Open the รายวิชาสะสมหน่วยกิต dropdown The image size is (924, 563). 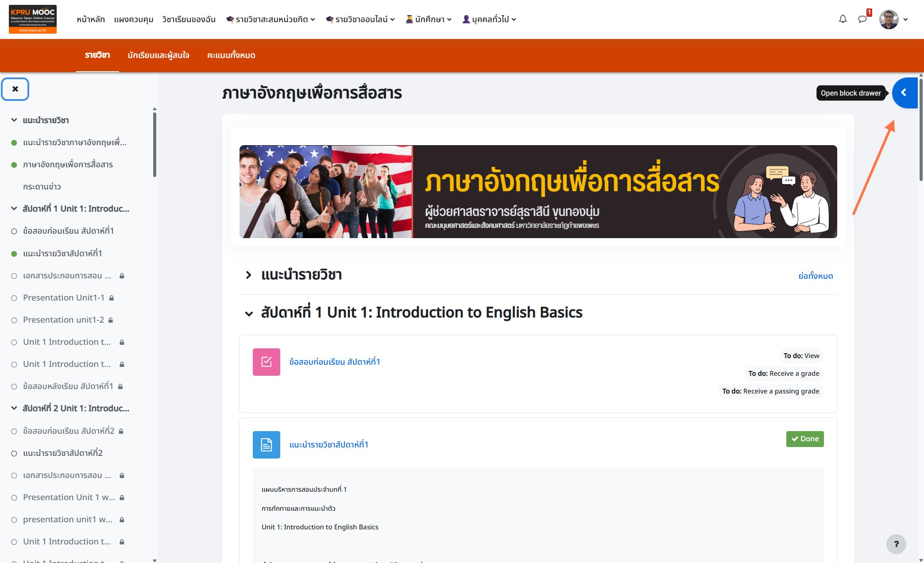[x=271, y=19]
